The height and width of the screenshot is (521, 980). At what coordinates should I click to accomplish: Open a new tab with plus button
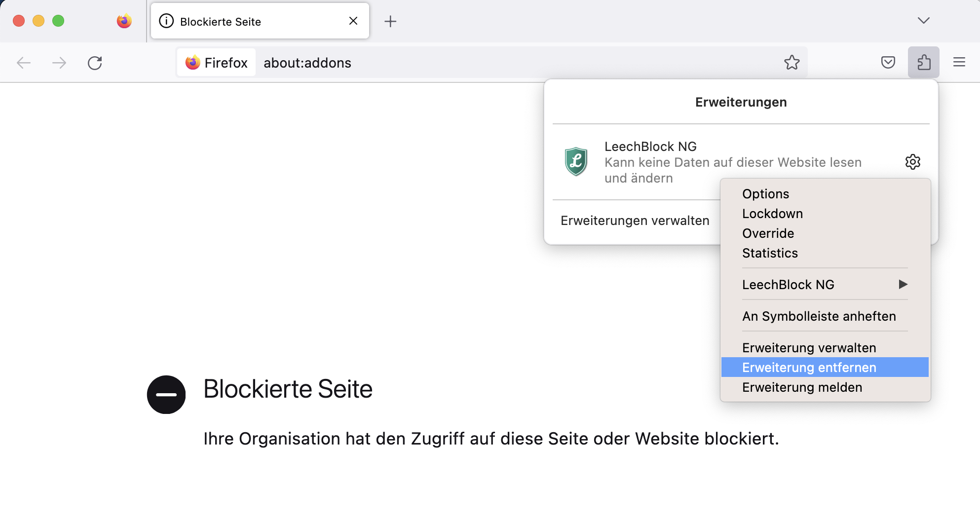(x=390, y=21)
